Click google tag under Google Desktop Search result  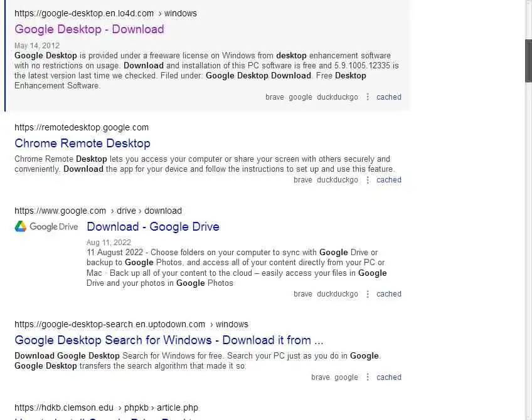(346, 377)
